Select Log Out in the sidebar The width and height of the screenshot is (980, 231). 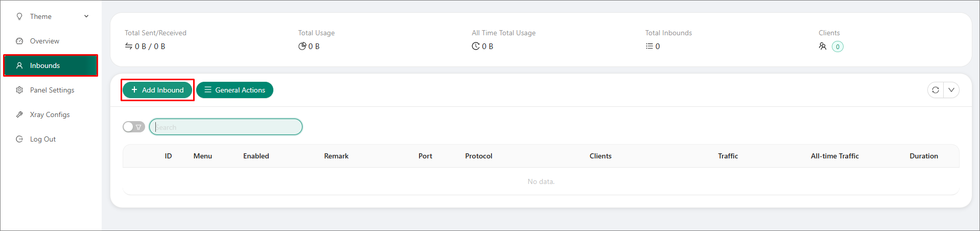coord(43,139)
